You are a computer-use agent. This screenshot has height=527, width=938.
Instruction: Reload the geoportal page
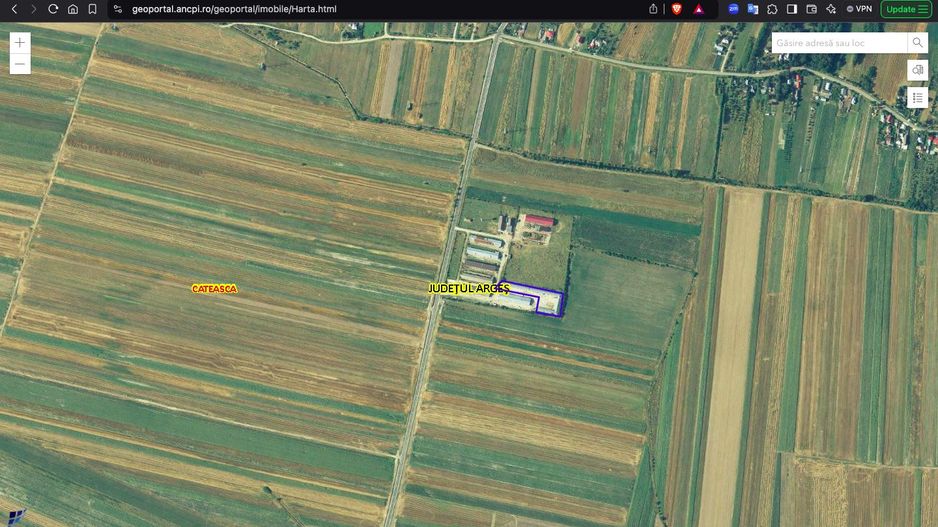click(53, 9)
